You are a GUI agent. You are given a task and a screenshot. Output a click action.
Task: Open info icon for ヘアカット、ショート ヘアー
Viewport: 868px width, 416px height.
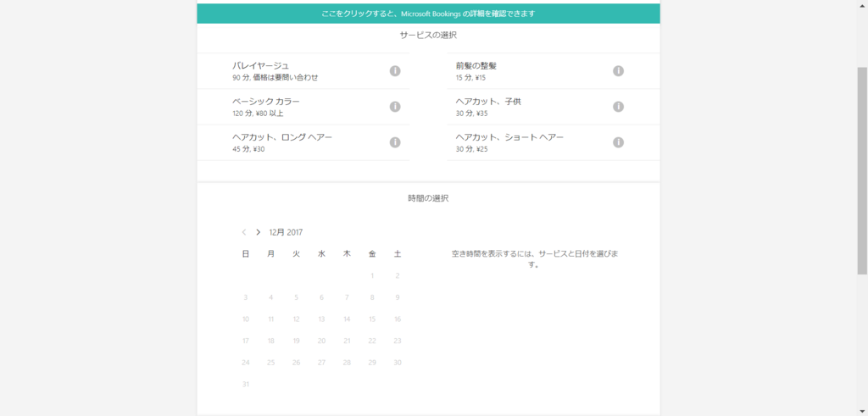coord(618,142)
